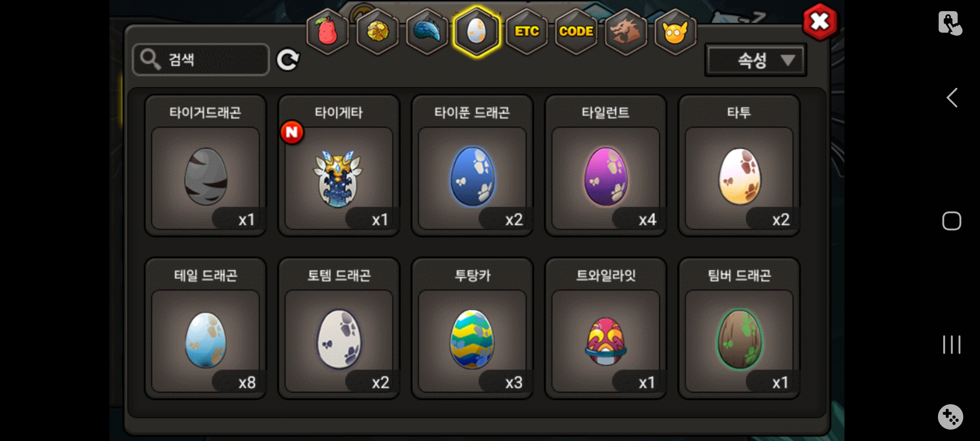Tap the Android back arrow

(952, 98)
